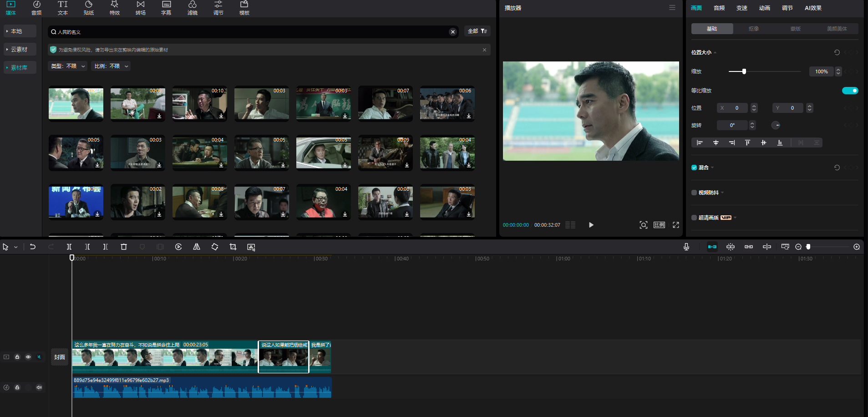Hide the video track with eye icon
Viewport: 868px width, 417px height.
pyautogui.click(x=28, y=357)
